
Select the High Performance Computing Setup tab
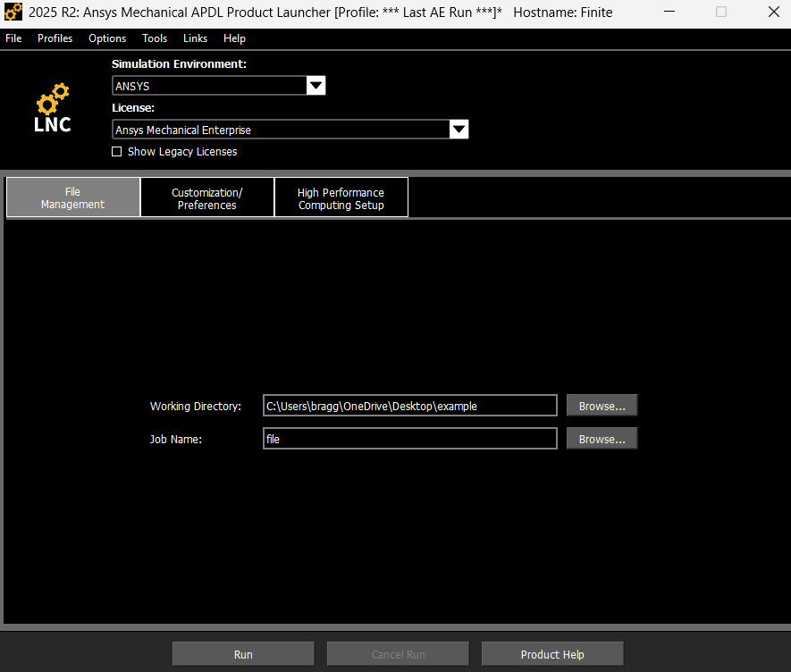pos(341,197)
